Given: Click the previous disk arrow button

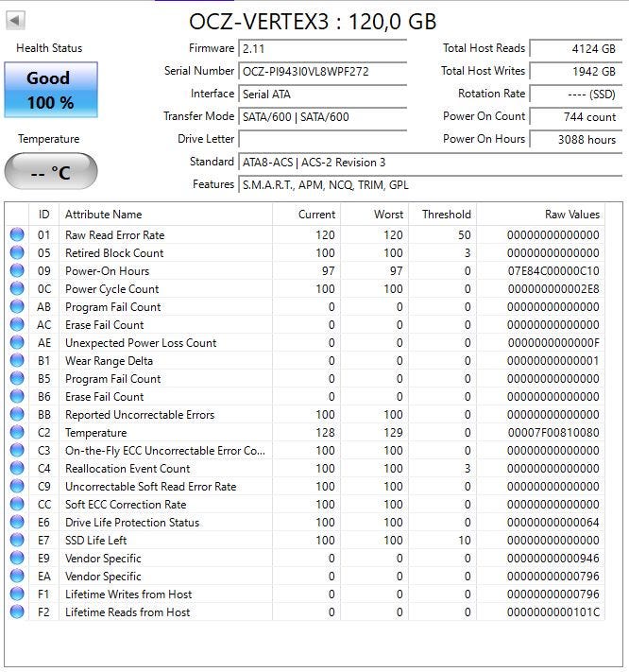Looking at the screenshot, I should coord(15,20).
